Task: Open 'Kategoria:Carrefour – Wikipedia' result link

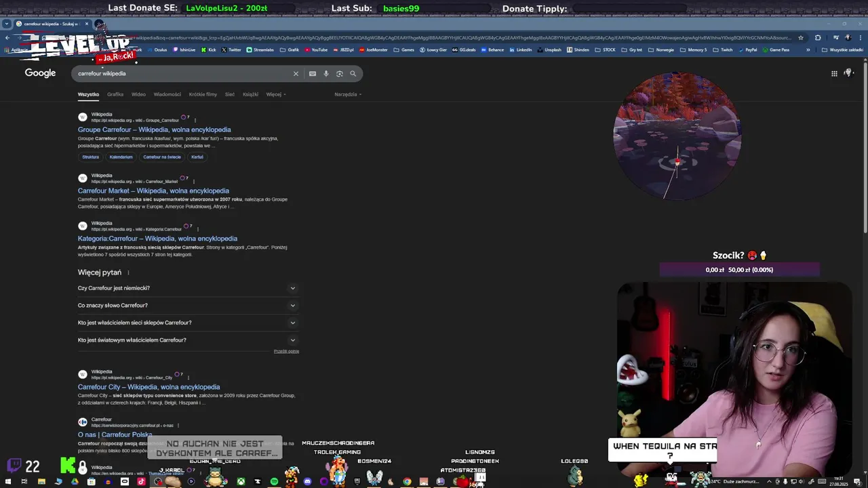Action: point(157,239)
